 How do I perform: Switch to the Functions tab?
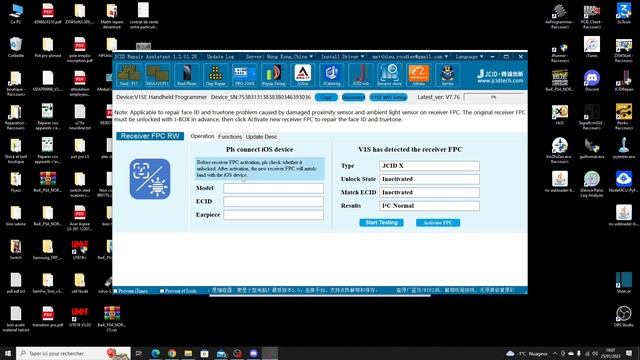(x=230, y=137)
